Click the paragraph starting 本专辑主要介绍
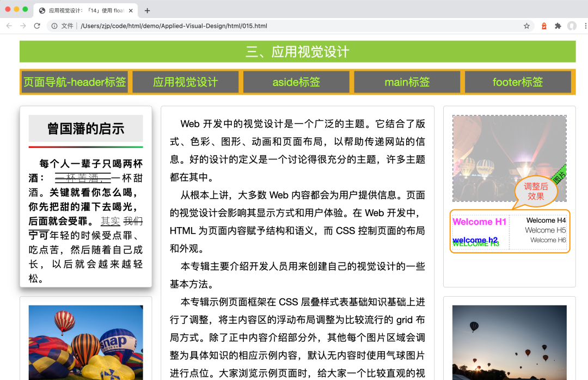This screenshot has height=380, width=588. [297, 275]
